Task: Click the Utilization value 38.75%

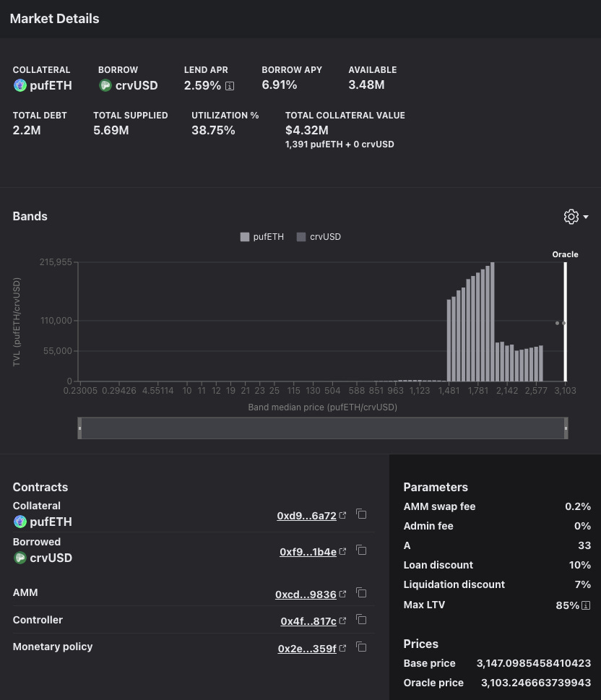Action: 213,130
